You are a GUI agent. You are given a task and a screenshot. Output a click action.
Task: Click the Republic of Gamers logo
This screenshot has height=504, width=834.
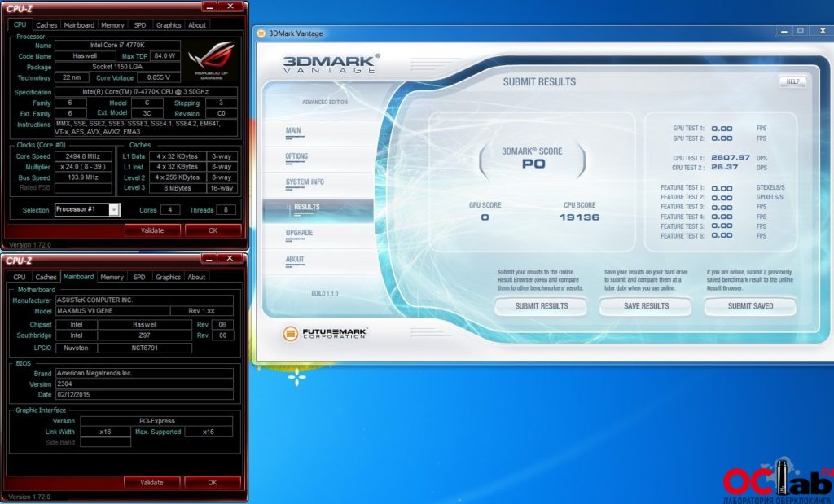click(x=211, y=59)
